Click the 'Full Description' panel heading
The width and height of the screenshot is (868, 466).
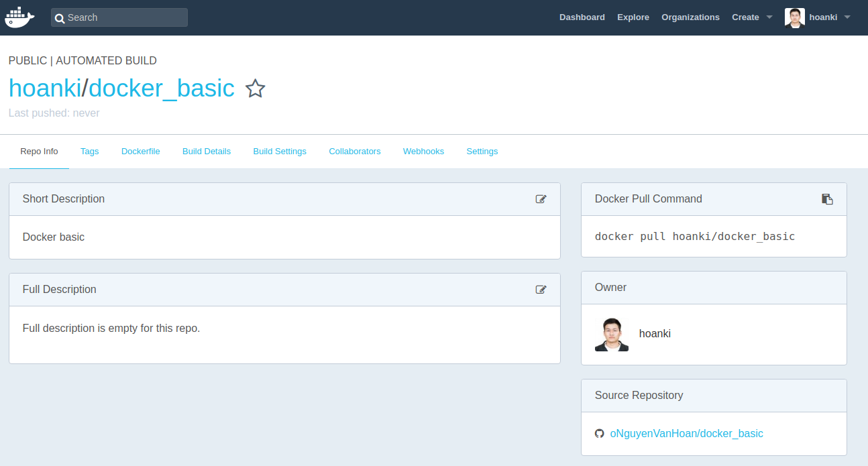(x=60, y=290)
